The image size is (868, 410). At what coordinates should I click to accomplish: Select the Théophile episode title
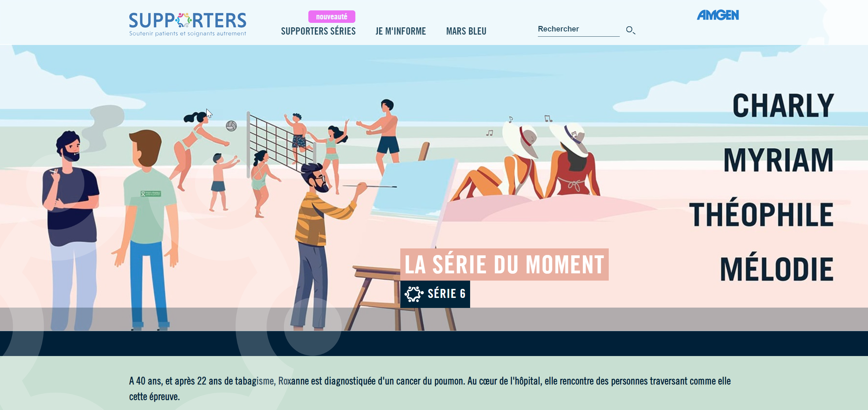pyautogui.click(x=761, y=215)
